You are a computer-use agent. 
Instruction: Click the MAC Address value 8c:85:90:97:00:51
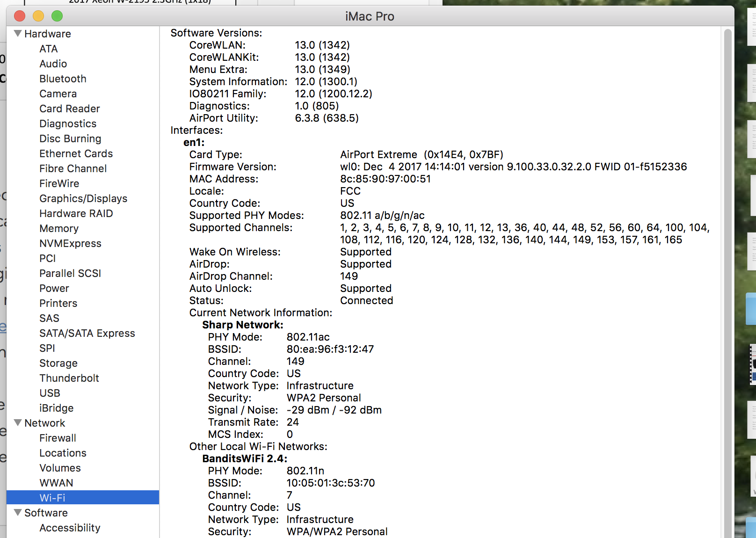pos(385,179)
